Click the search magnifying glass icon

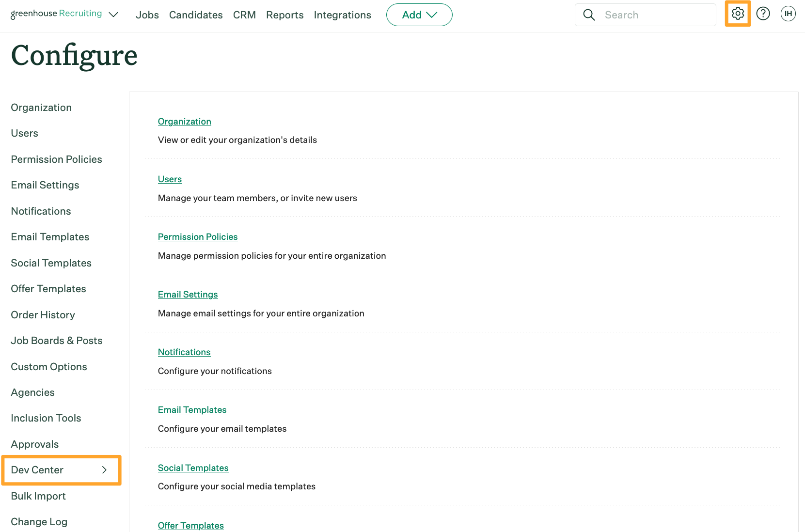tap(589, 15)
